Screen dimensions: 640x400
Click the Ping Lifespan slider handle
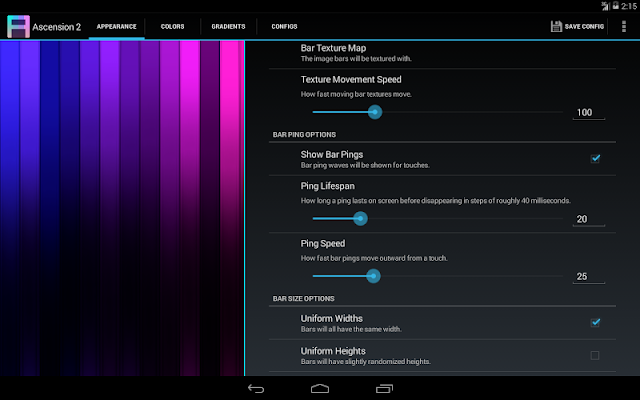[360, 218]
